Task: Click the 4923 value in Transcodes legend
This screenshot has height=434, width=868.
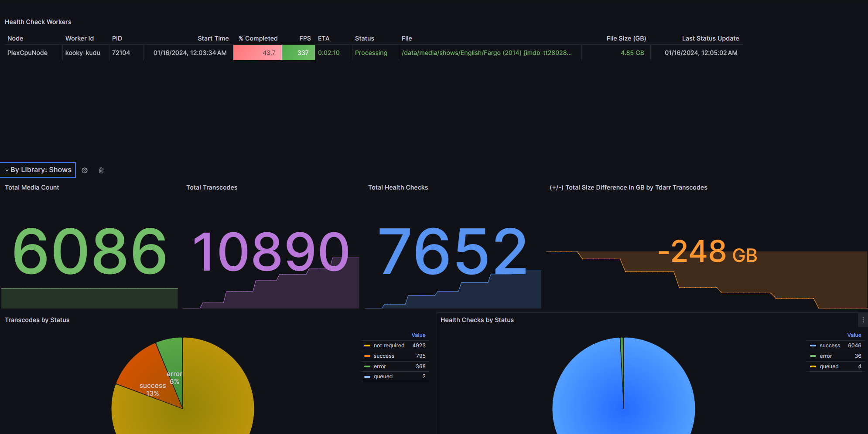Action: (x=419, y=346)
